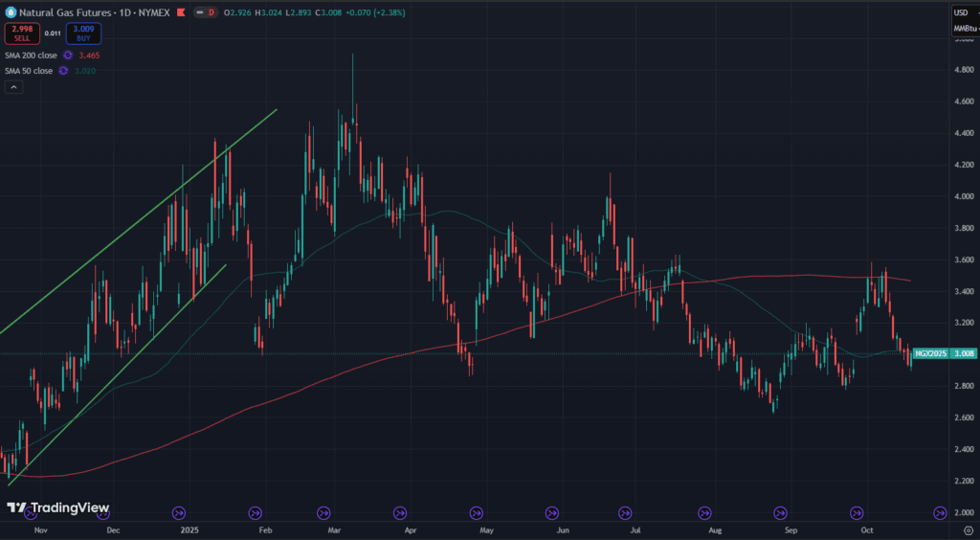This screenshot has width=980, height=540.
Task: Click the Natural Gas Futures symbol icon
Action: (x=11, y=12)
